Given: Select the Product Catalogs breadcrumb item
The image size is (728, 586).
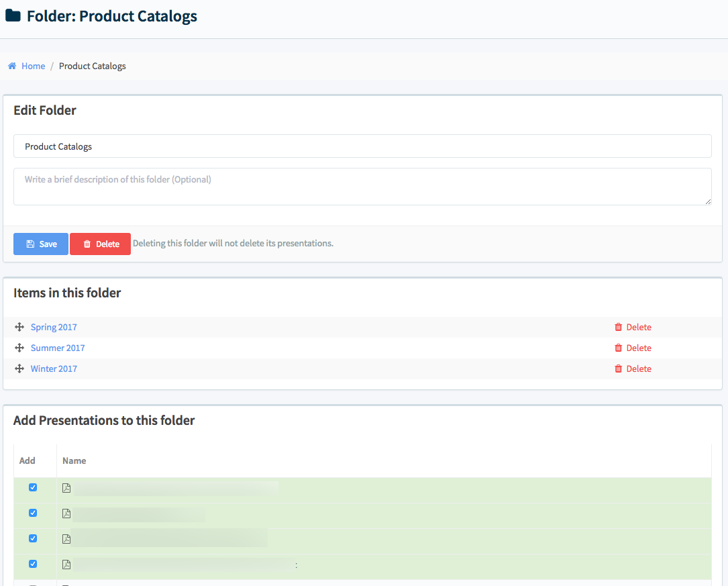Looking at the screenshot, I should (x=92, y=66).
